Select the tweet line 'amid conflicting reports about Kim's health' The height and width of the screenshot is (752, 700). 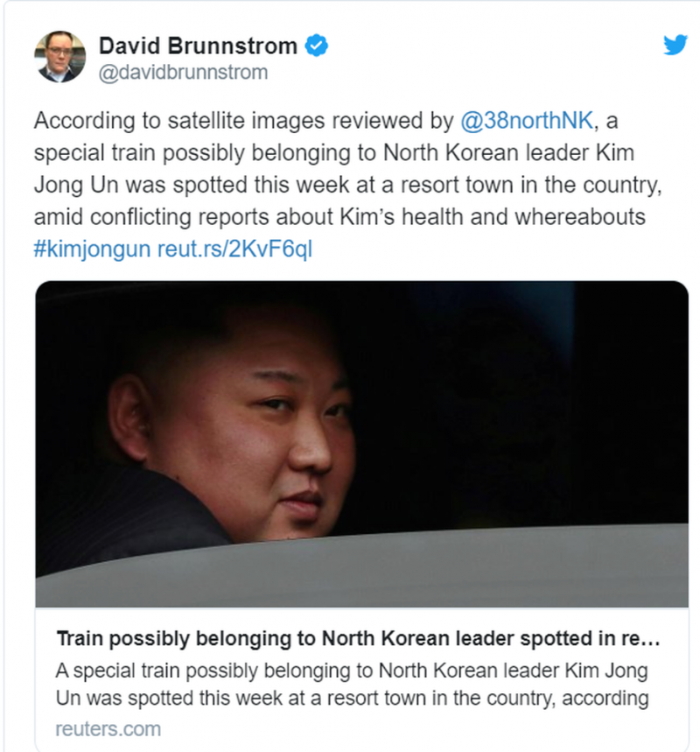click(x=339, y=217)
